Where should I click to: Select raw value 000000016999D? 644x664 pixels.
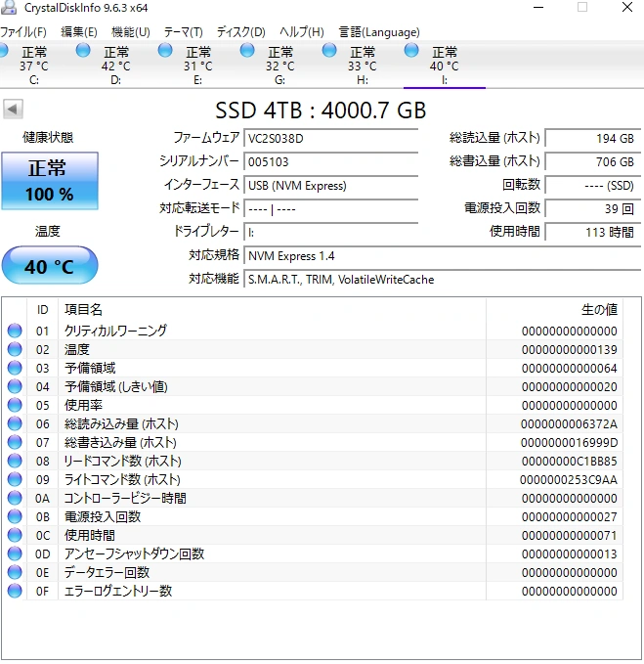point(569,443)
